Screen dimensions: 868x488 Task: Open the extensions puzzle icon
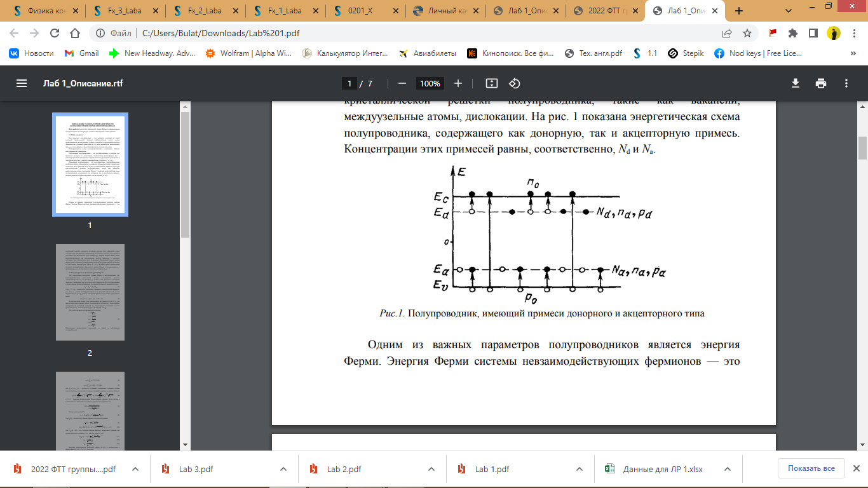pos(793,33)
